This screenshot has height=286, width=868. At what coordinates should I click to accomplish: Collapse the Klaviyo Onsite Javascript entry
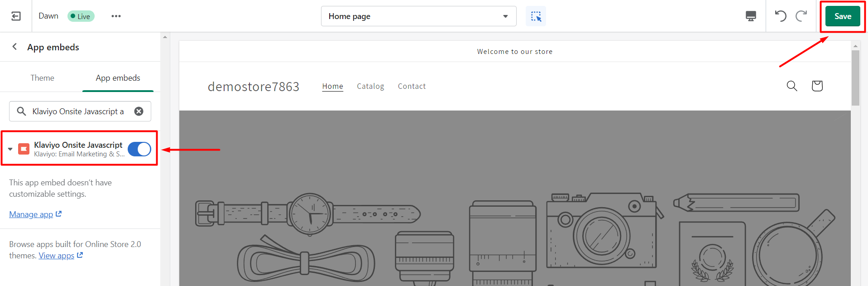tap(10, 149)
